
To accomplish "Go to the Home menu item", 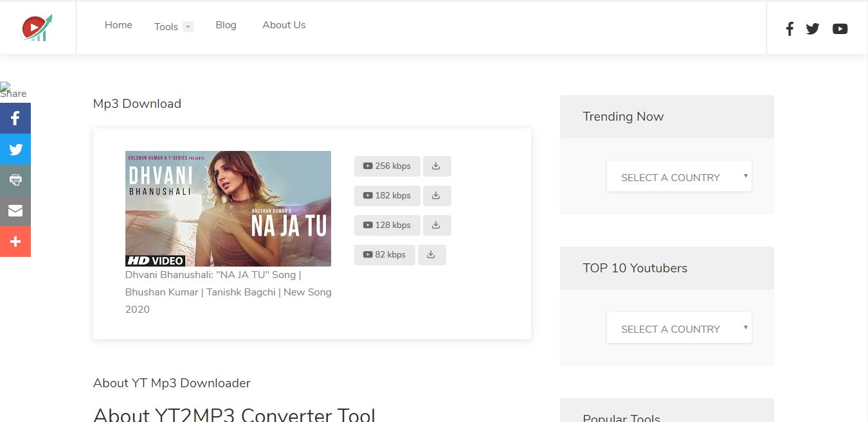I will [x=118, y=25].
